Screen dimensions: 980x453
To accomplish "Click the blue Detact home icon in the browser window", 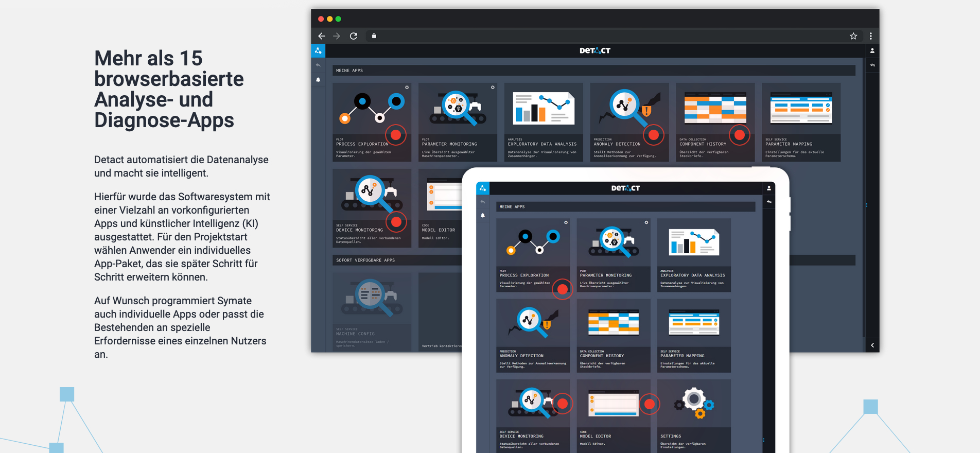I will [x=318, y=50].
